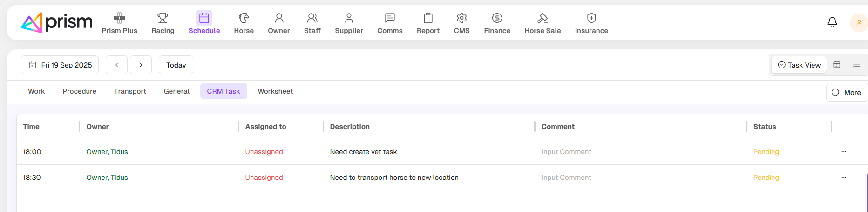Toggle Task View mode
868x212 pixels.
coord(799,65)
